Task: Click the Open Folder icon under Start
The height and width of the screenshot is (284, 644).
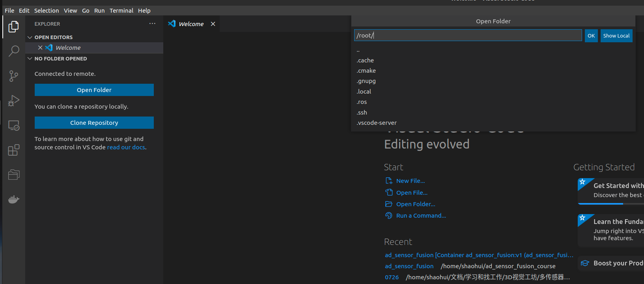Action: 389,204
